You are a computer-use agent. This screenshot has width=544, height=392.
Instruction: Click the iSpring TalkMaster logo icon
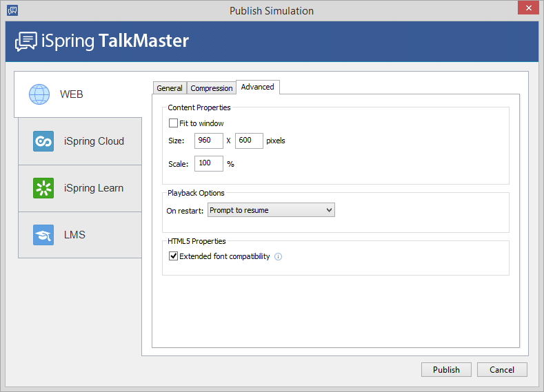[x=27, y=41]
